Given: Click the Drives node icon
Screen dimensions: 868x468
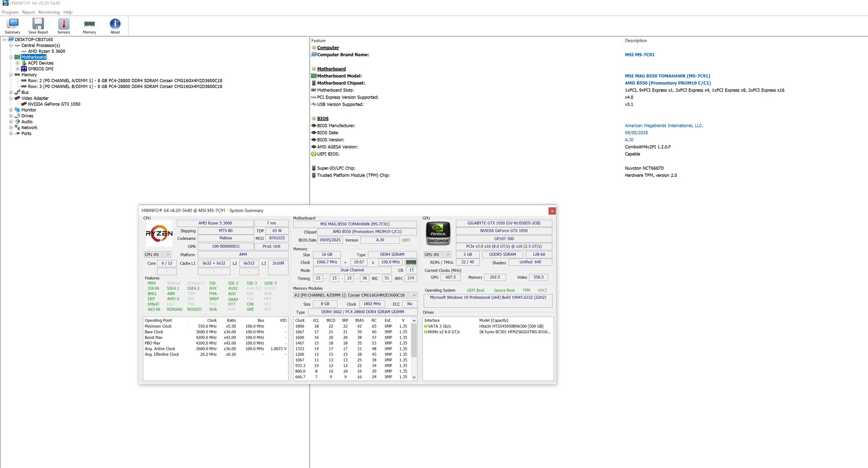Looking at the screenshot, I should pos(18,116).
